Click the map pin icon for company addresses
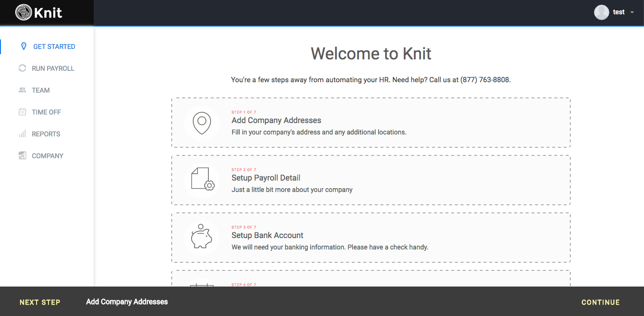Viewport: 644px width, 316px height. click(202, 123)
